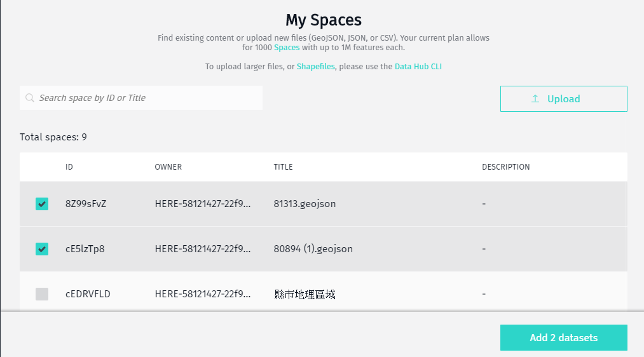
Task: Open the Shapefiles link
Action: coord(315,66)
